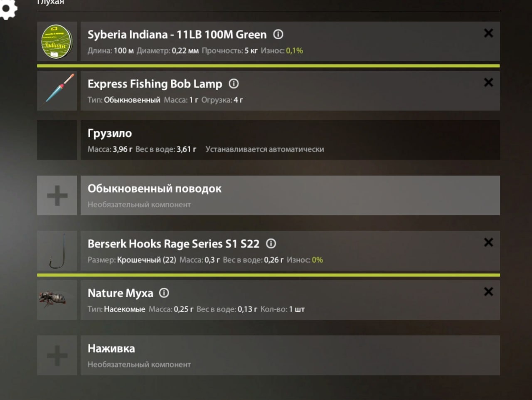The height and width of the screenshot is (400, 532).
Task: Show info for Syberia Indiana line
Action: coord(278,35)
